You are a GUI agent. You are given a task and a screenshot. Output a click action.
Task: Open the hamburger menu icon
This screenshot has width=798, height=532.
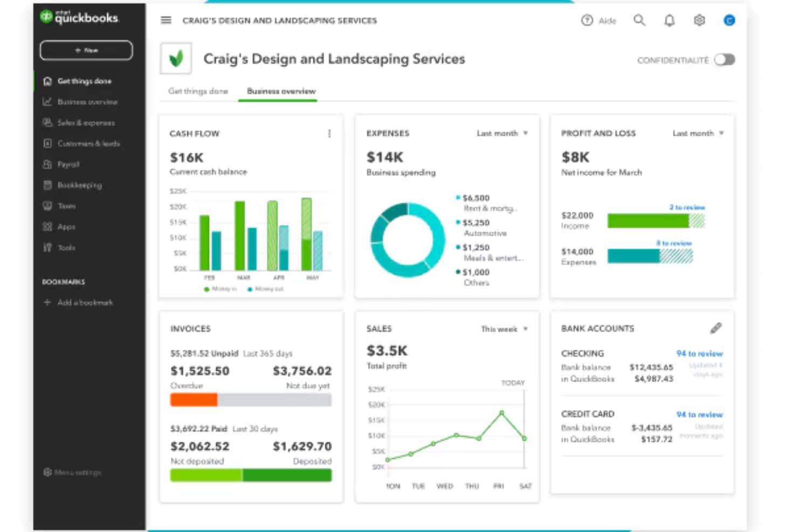tap(166, 20)
